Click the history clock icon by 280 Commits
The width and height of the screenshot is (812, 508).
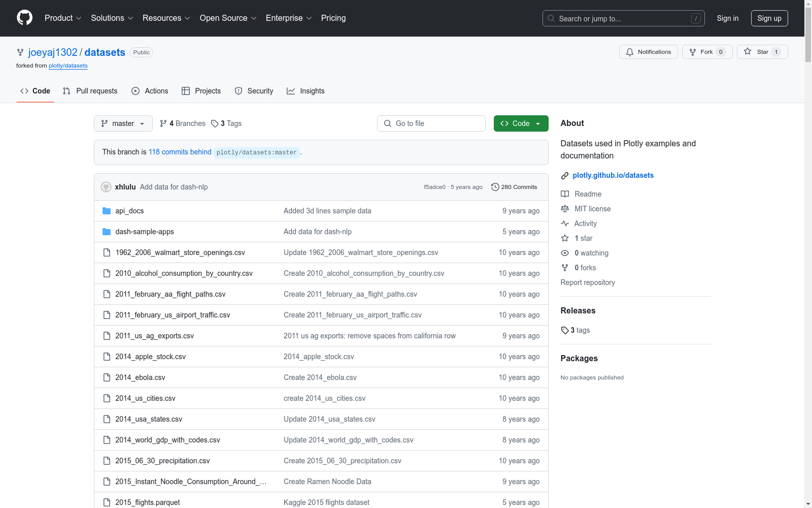(x=495, y=187)
